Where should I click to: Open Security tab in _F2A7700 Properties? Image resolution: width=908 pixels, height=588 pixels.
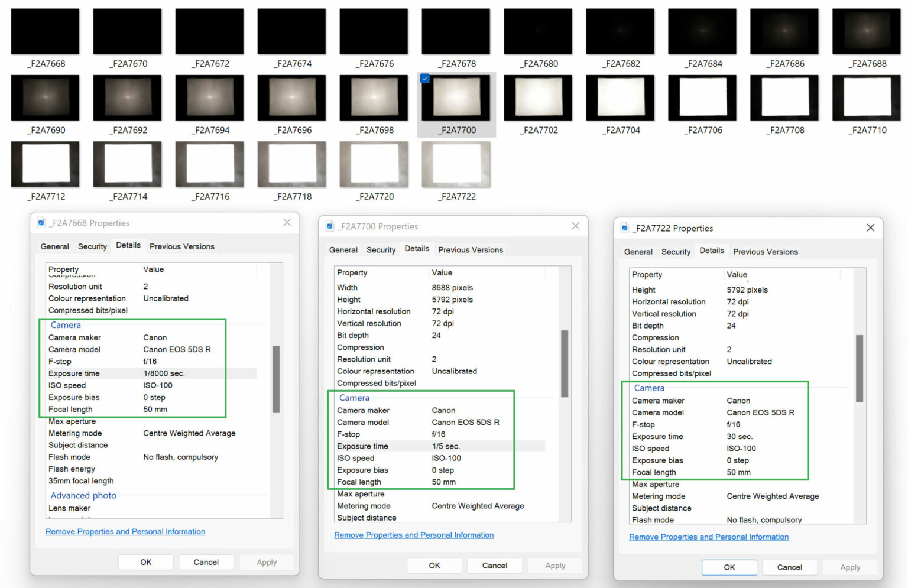pyautogui.click(x=381, y=250)
